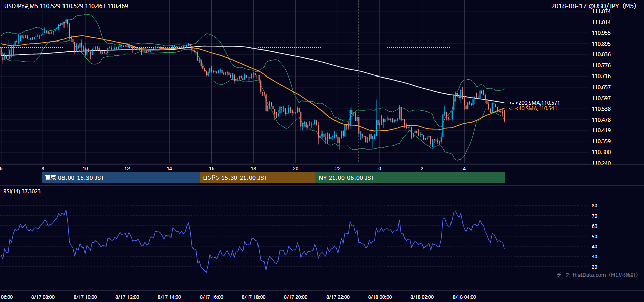Click the 110.836 price axis label
Viewport: 644px width, 302px height.
(x=601, y=54)
